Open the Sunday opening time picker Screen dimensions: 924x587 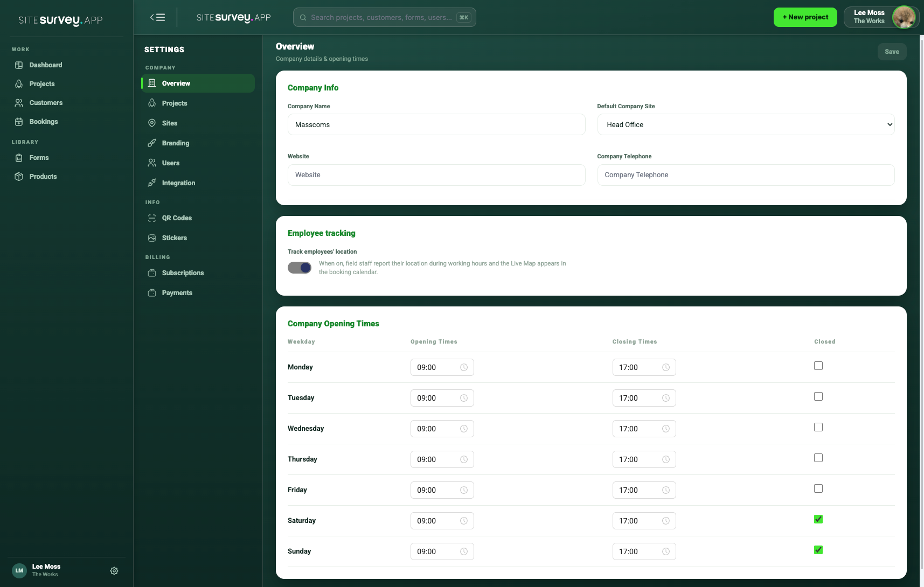(x=442, y=551)
